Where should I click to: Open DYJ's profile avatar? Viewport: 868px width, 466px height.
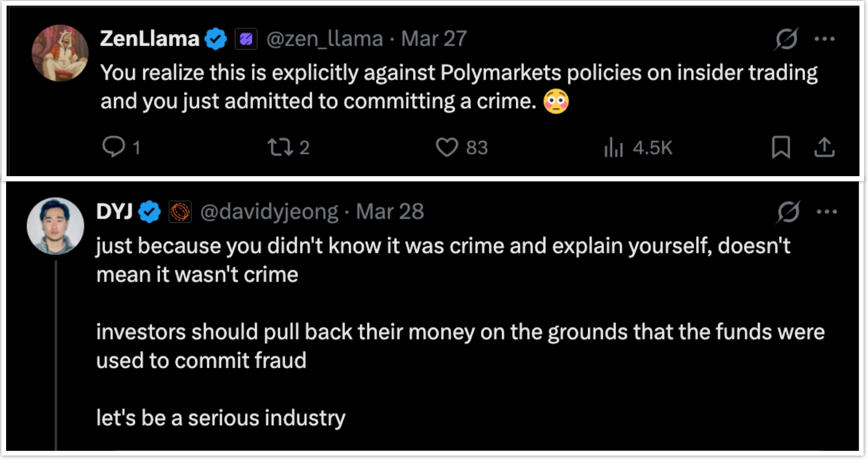pos(55,226)
